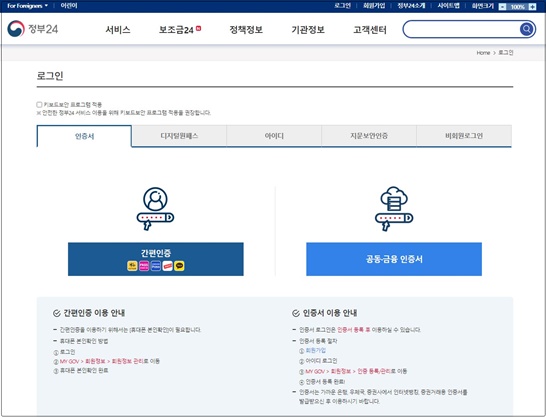This screenshot has height=417, width=546.
Task: Select the 인증서 login tab
Action: (x=84, y=136)
